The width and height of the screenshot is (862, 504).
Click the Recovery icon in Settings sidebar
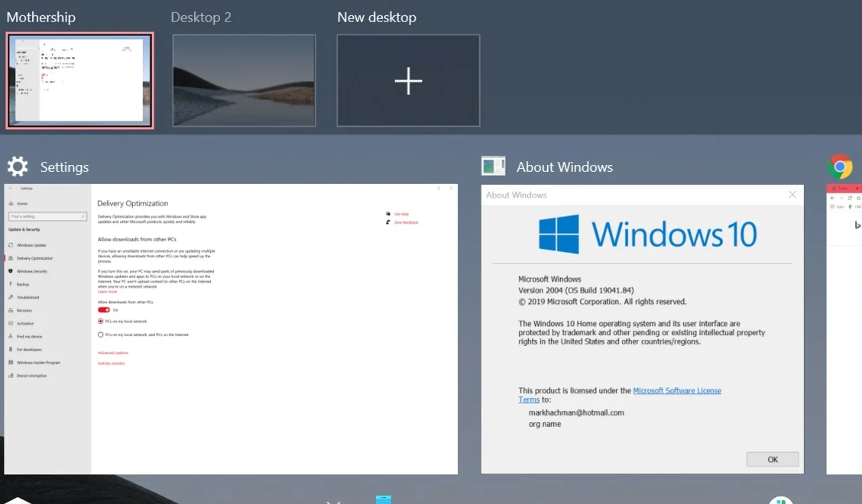click(x=11, y=311)
